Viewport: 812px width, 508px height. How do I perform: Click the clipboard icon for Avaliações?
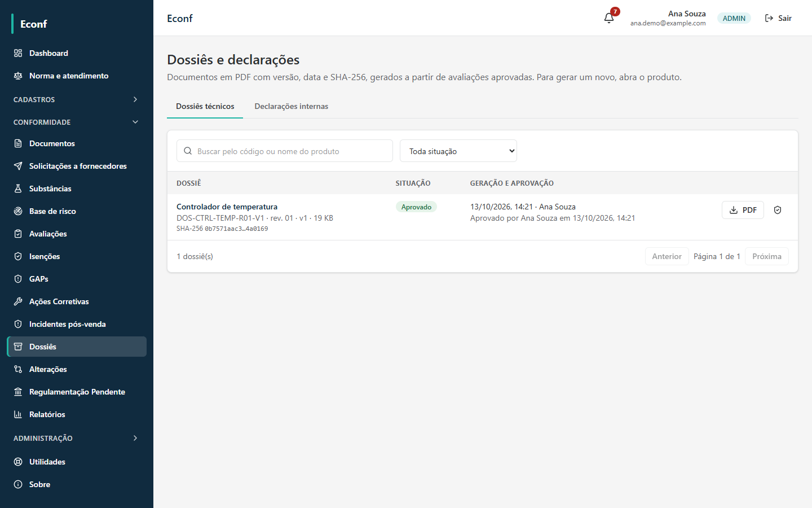[x=18, y=234]
